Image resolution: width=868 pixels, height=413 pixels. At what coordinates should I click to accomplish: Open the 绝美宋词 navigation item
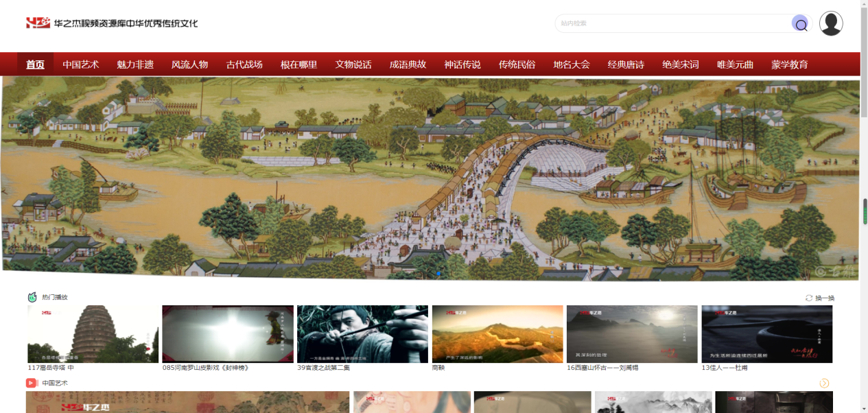tap(681, 64)
